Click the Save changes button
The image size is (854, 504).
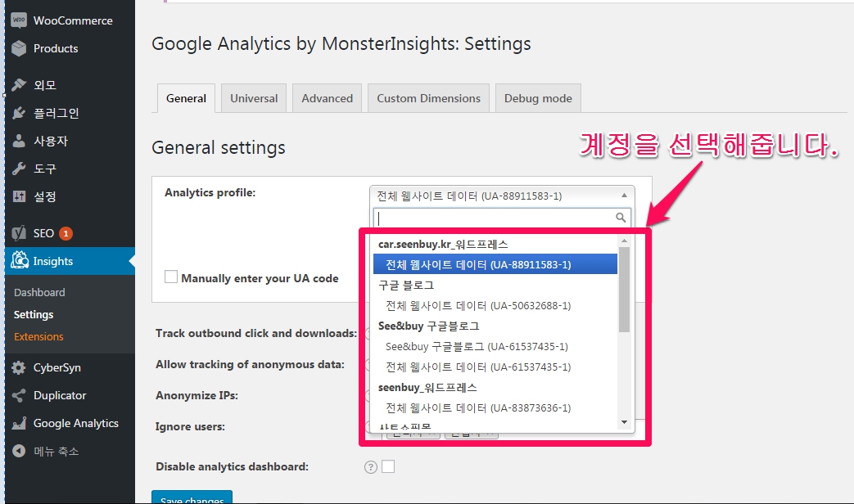click(x=192, y=498)
